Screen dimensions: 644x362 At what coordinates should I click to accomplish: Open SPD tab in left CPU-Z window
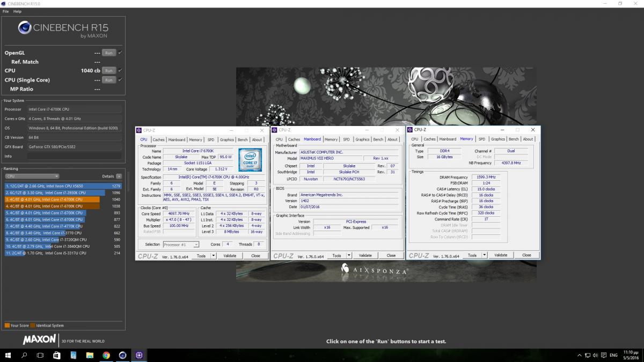pyautogui.click(x=210, y=139)
